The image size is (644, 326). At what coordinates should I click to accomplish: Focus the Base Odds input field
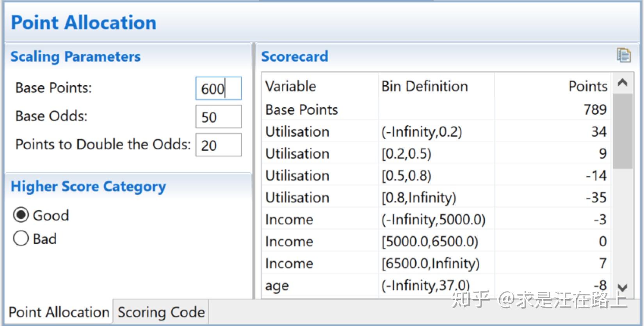click(x=219, y=116)
